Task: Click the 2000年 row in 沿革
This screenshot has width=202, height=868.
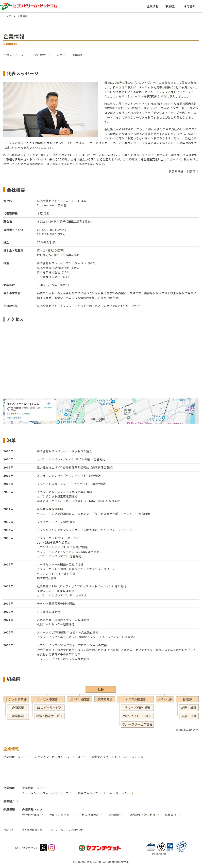Action: [x=101, y=451]
